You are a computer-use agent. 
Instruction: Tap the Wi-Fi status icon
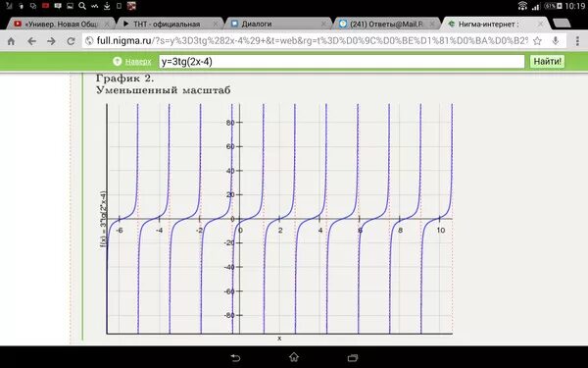coord(522,6)
